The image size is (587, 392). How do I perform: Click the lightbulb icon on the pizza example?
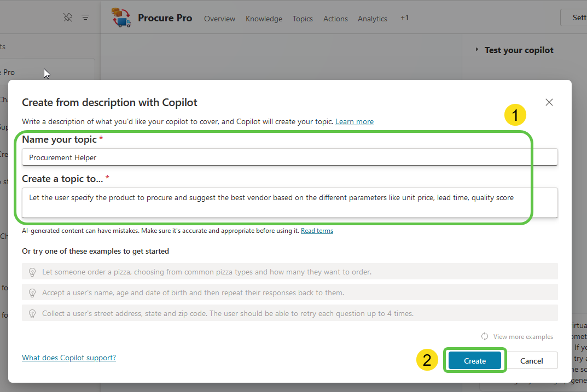pyautogui.click(x=32, y=272)
